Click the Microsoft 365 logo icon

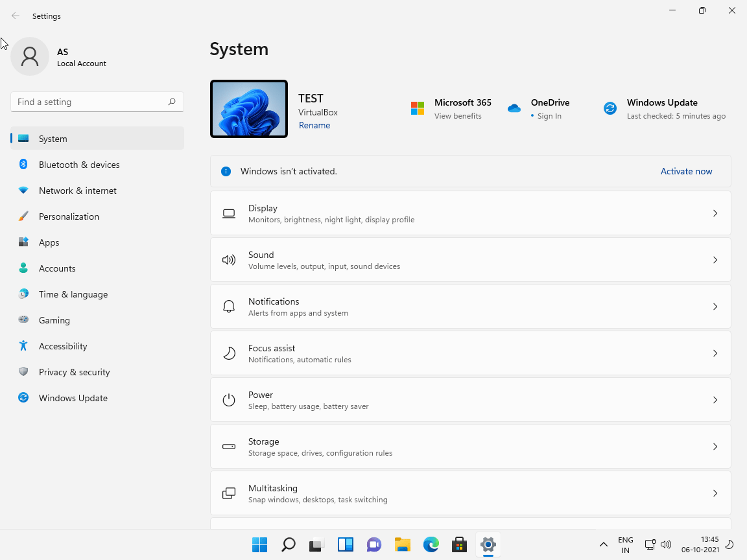click(418, 108)
